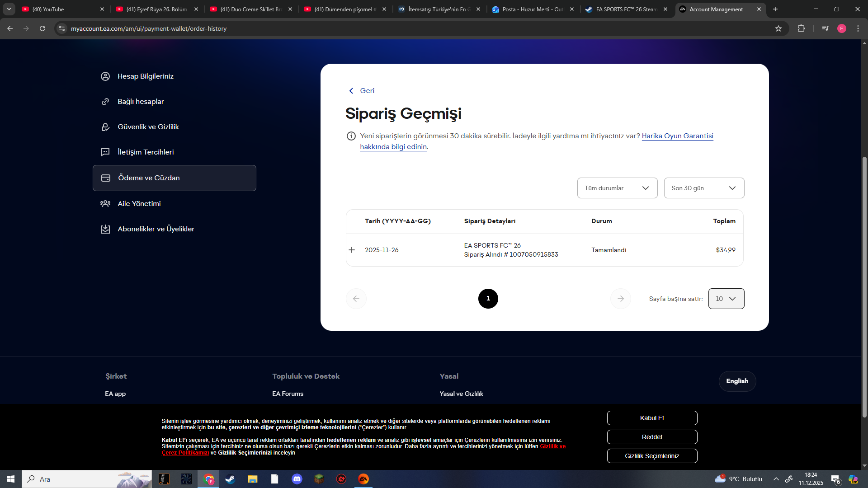Open Gizlilik Seçimleriniz cookie settings

click(x=652, y=456)
